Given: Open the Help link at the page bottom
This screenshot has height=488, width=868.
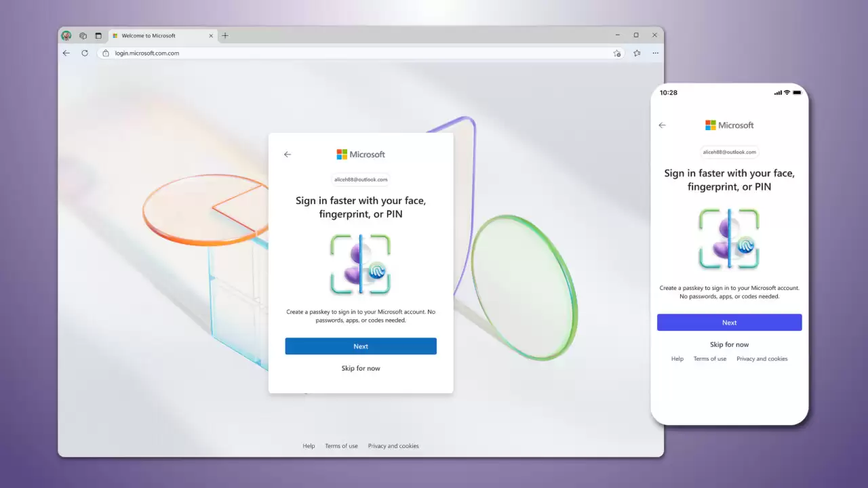Looking at the screenshot, I should [309, 446].
